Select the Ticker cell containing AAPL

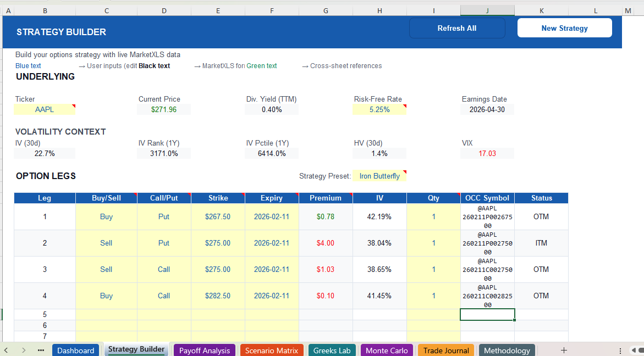[x=45, y=109]
